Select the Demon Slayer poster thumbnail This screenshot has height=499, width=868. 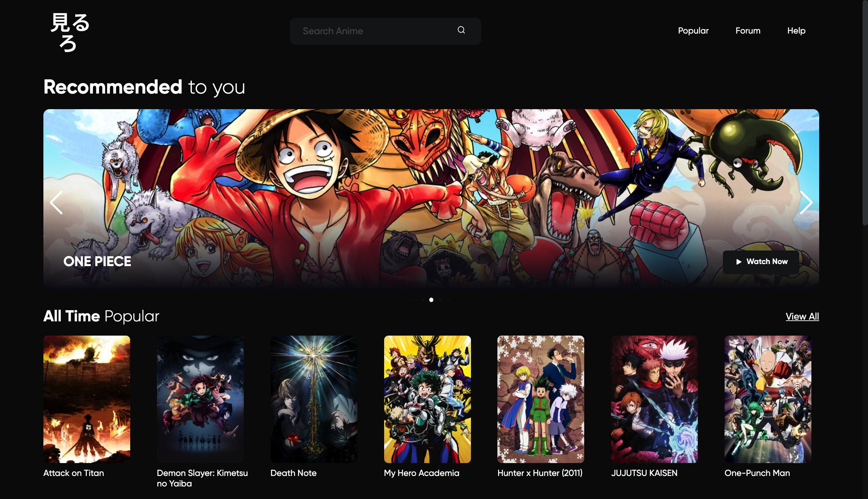click(200, 399)
